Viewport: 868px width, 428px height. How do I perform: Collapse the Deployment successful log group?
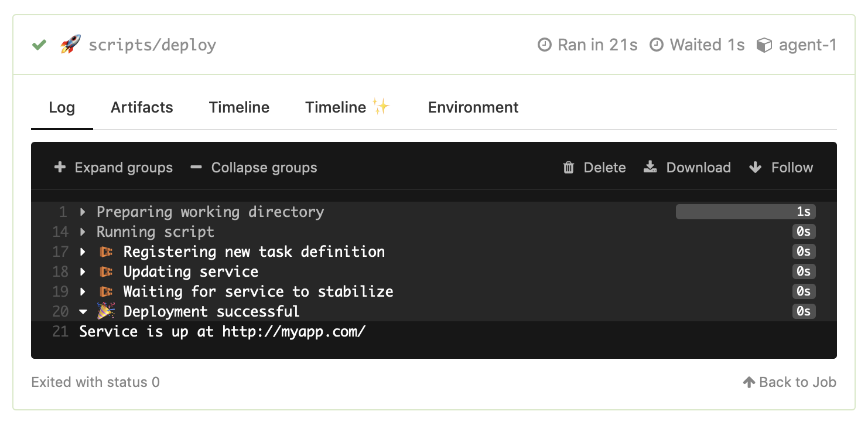click(83, 311)
